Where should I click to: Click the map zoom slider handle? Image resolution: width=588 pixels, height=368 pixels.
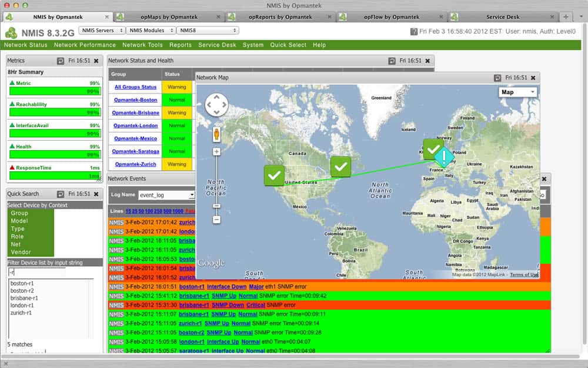(216, 206)
